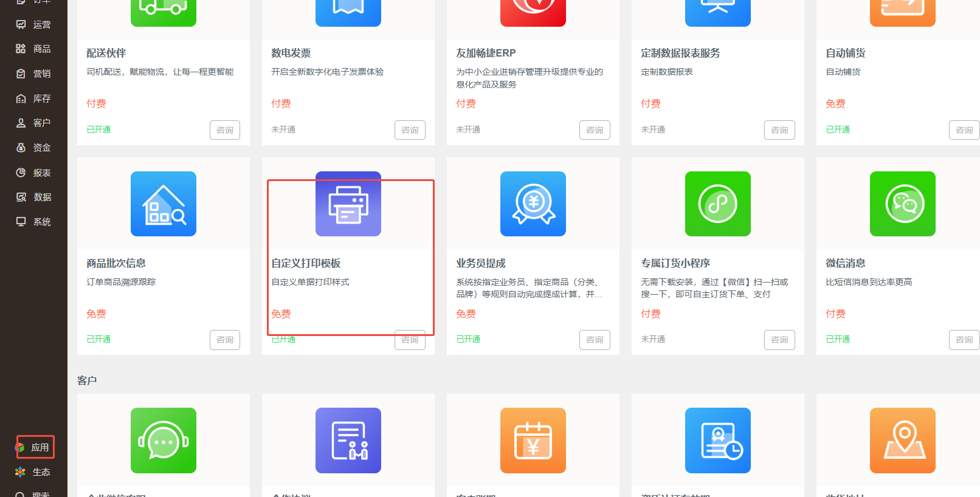Click the 比短信消息到达率更高 description
Image resolution: width=980 pixels, height=497 pixels.
[x=869, y=282]
